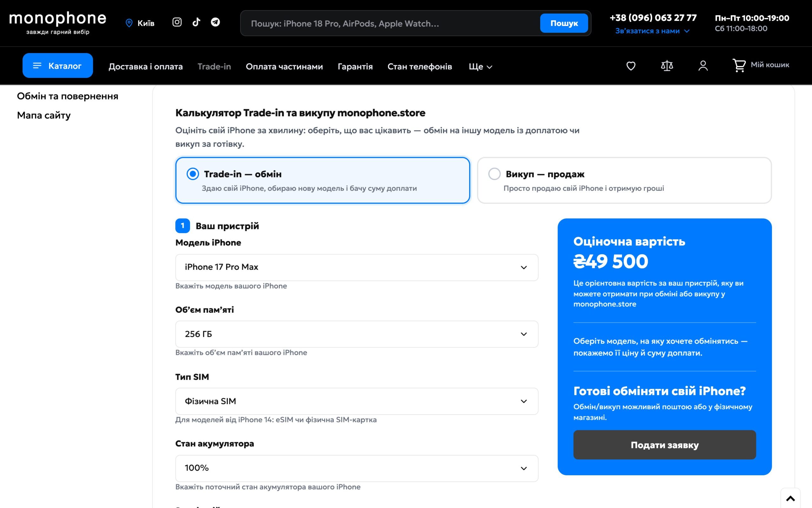Viewport: 812px width, 508px height.
Task: Open the Trade-in nav item
Action: click(214, 67)
